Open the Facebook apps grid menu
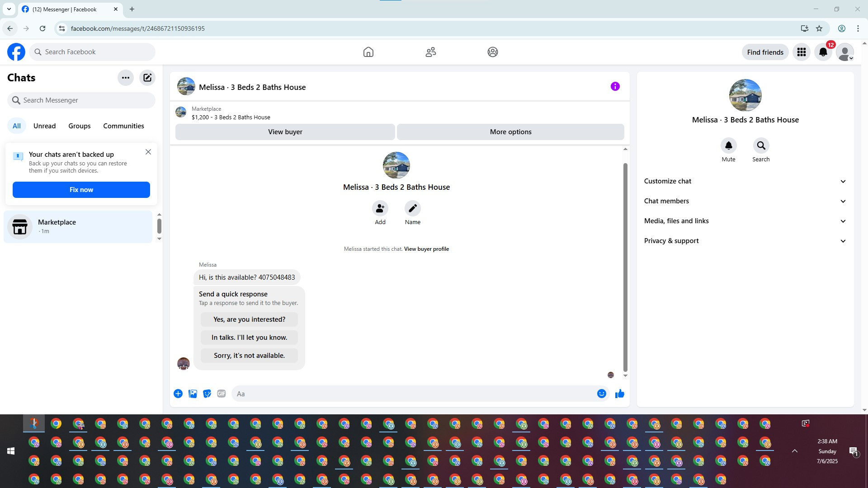Viewport: 868px width, 488px height. tap(801, 52)
